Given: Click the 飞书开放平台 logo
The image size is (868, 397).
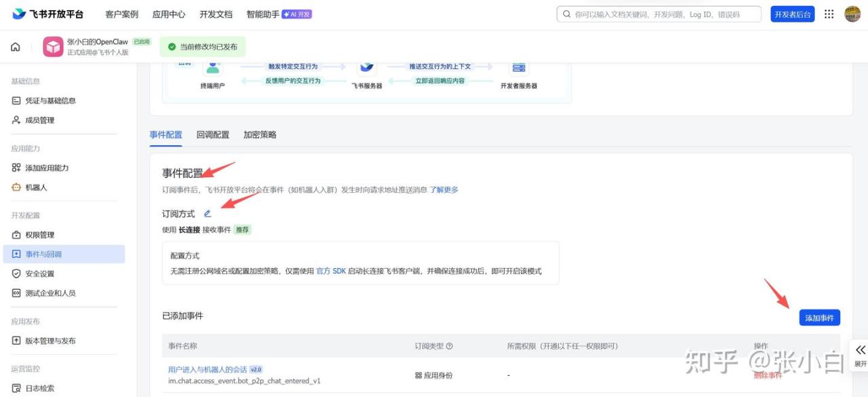Looking at the screenshot, I should (x=47, y=14).
